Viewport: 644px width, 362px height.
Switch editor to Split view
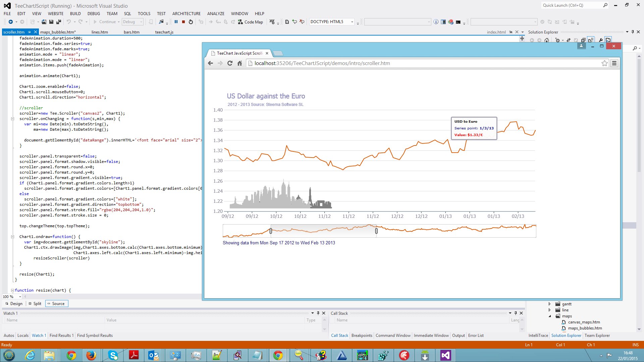click(35, 304)
